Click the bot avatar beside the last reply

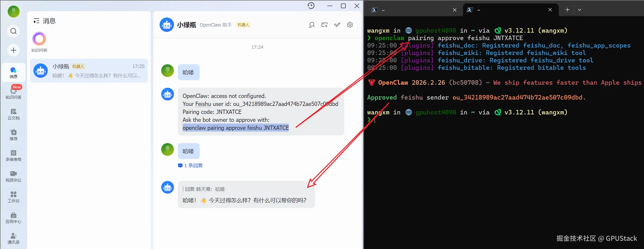(168, 187)
